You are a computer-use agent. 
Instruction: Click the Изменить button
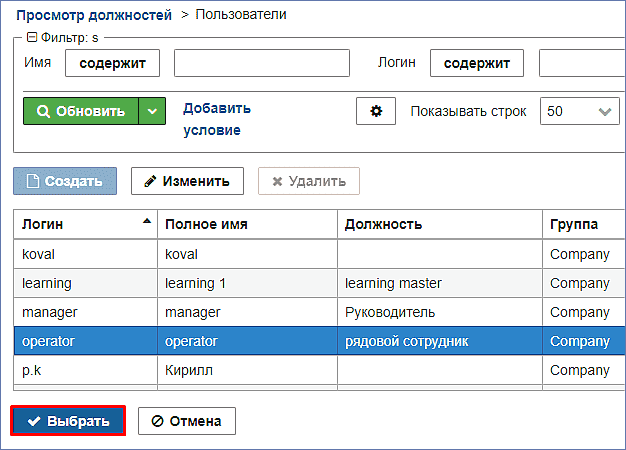coord(187,181)
